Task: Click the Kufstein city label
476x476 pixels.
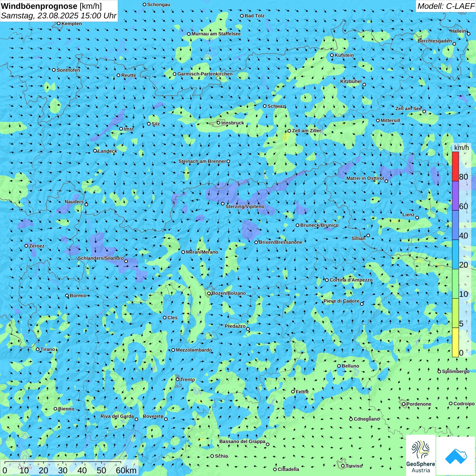Action: [x=344, y=55]
